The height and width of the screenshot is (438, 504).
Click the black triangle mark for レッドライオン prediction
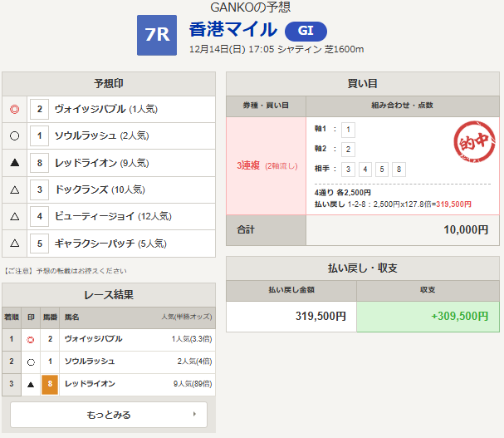click(14, 163)
